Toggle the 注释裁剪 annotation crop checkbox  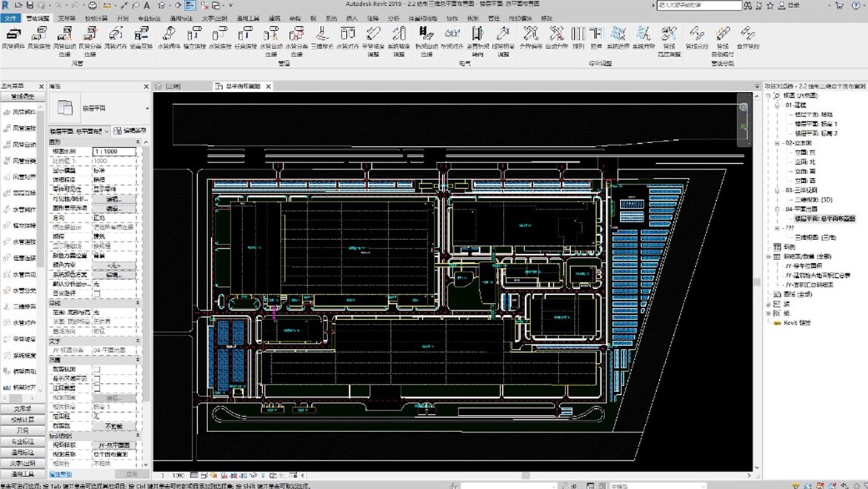[97, 388]
